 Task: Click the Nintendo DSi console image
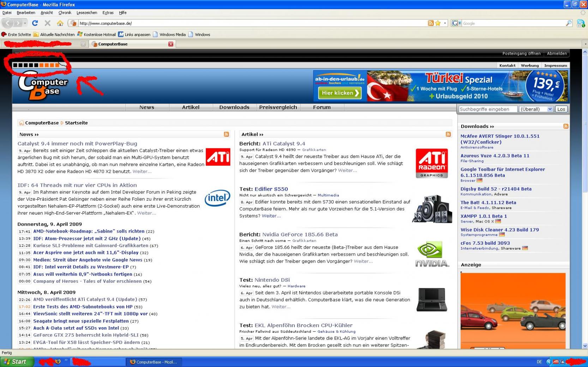tap(432, 300)
